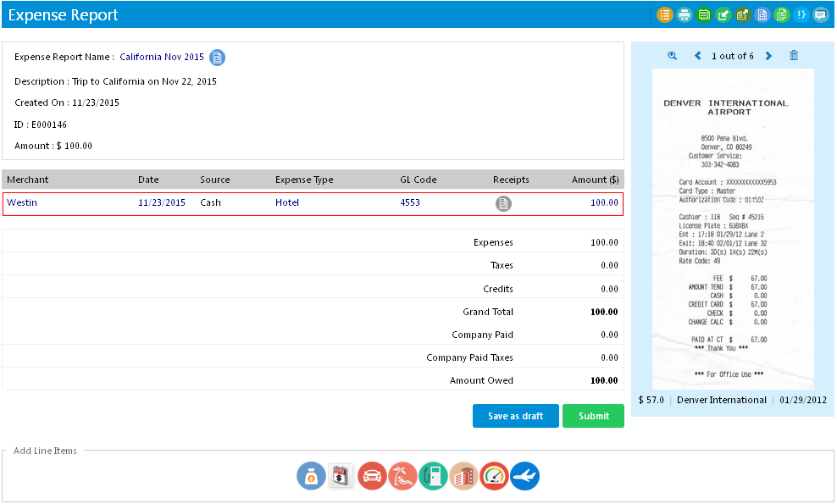
Task: Submit the expense report
Action: coord(593,415)
